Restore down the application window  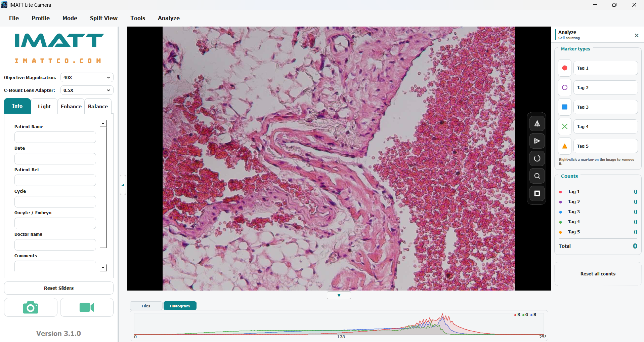point(614,5)
